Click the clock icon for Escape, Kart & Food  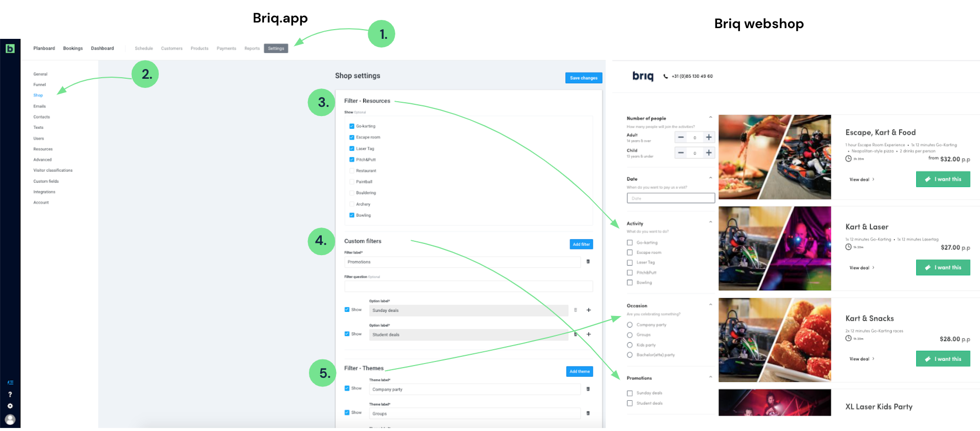[848, 158]
